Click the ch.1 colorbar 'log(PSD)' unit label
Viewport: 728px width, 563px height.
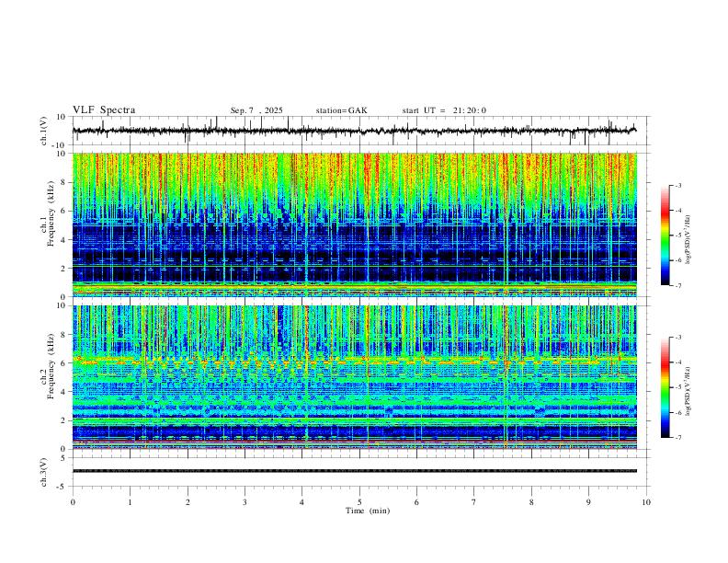coord(688,240)
